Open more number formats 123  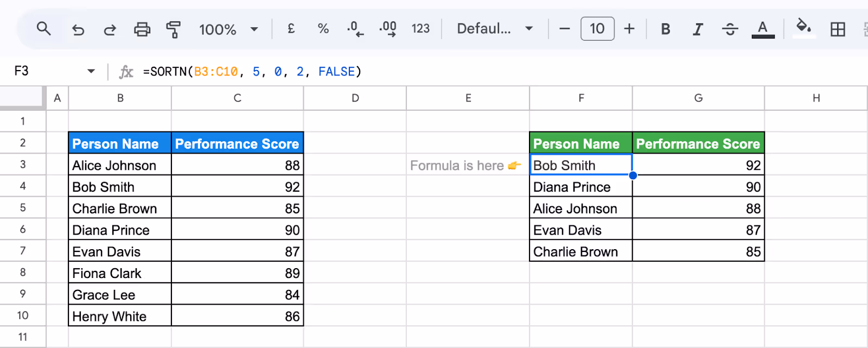420,29
